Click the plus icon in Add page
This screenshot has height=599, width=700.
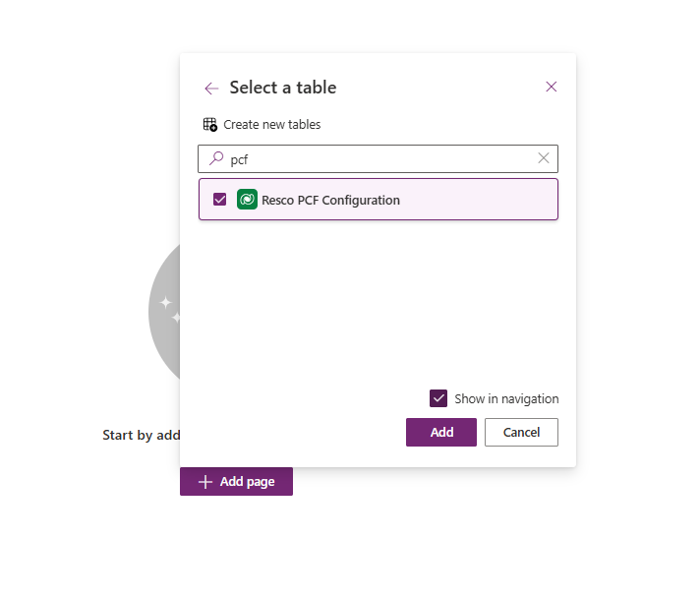(x=205, y=482)
